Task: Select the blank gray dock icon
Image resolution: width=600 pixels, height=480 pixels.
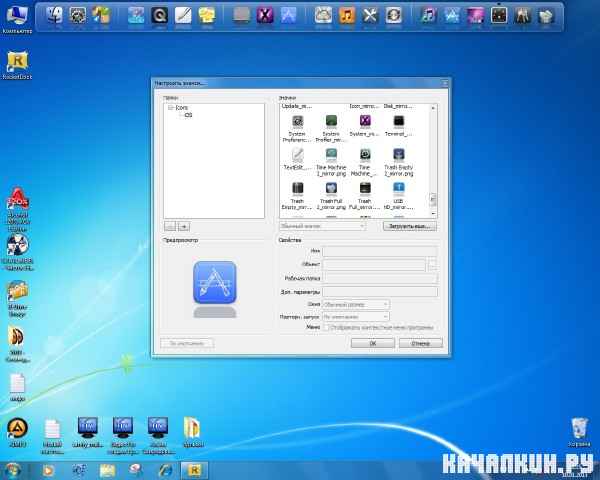Action: (x=241, y=16)
